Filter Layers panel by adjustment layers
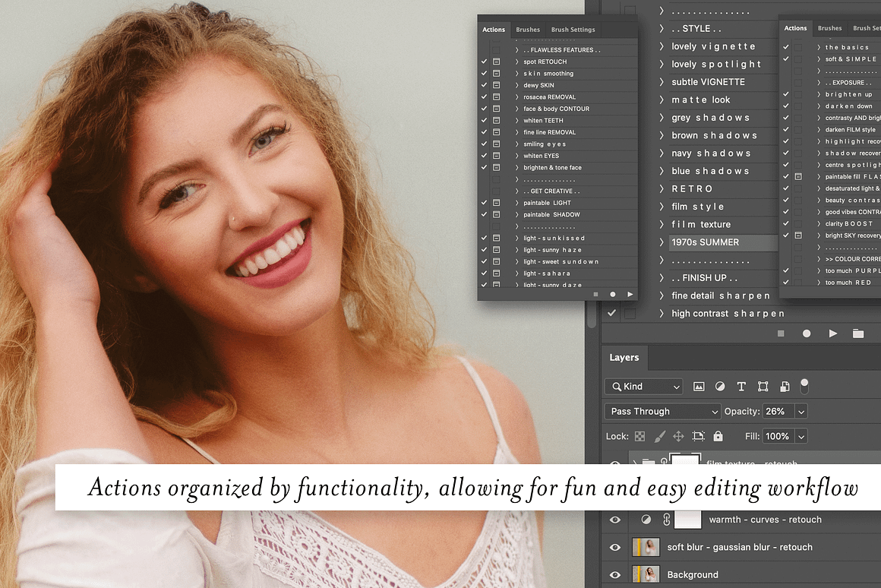The image size is (881, 588). coord(720,387)
